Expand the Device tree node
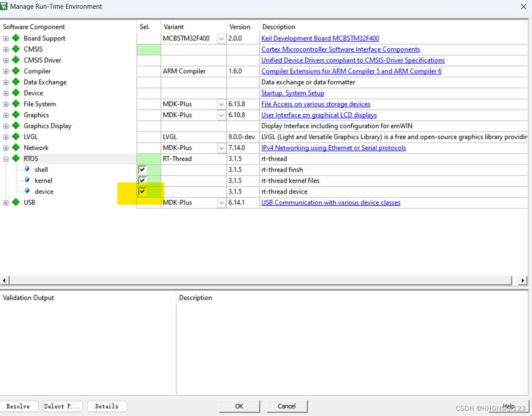The image size is (532, 416). [x=6, y=93]
